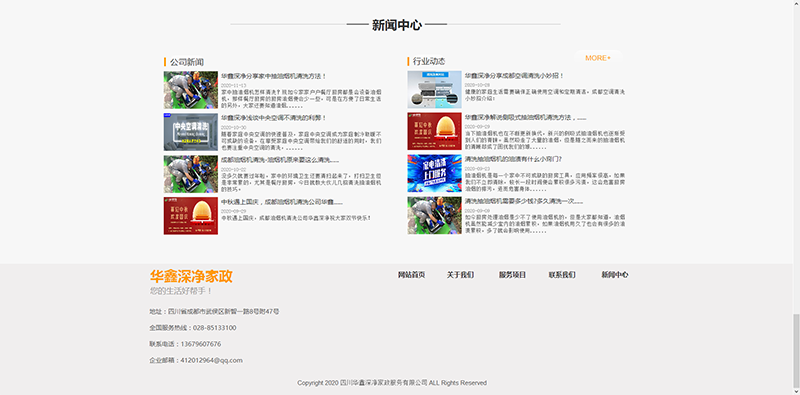Click the 中央空调清洗 thumbnail image
The width and height of the screenshot is (800, 395).
click(x=191, y=132)
